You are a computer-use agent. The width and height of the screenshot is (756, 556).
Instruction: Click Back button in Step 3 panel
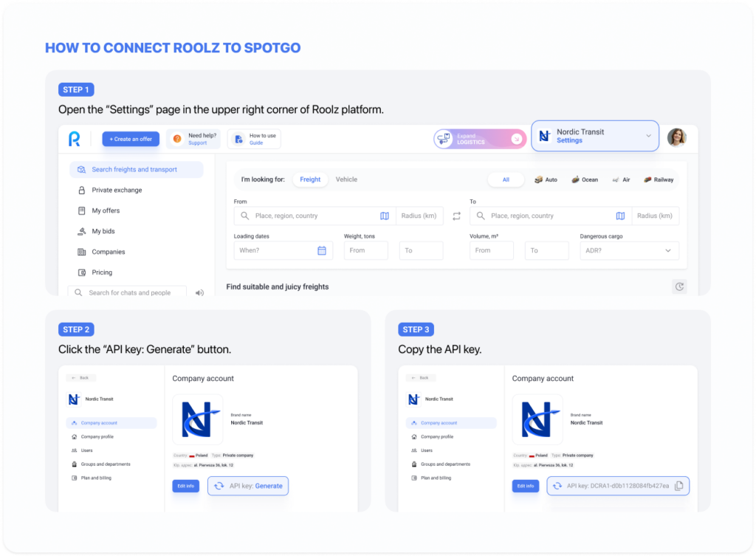(420, 377)
